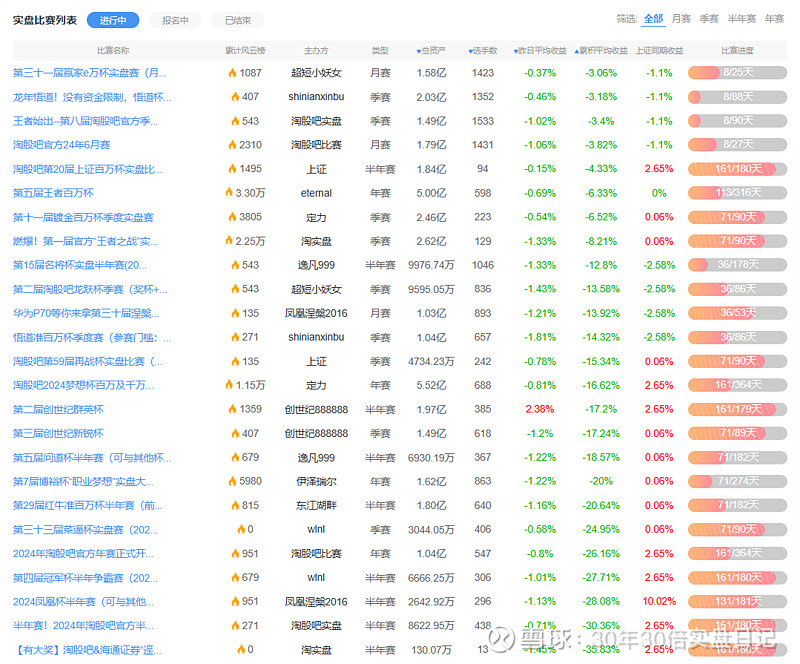Switch to the 进行中 tab
Image resolution: width=800 pixels, height=664 pixels.
113,20
